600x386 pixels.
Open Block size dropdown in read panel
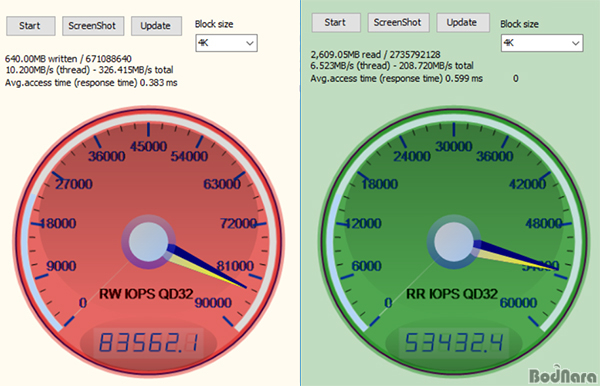(542, 43)
